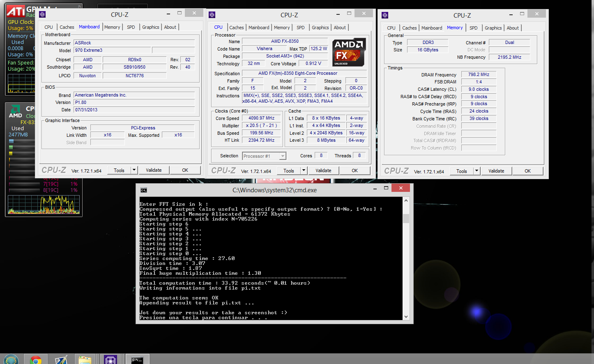Select the BIOS brand 'American Megatrends Inc.'
The width and height of the screenshot is (594, 364).
pyautogui.click(x=134, y=95)
